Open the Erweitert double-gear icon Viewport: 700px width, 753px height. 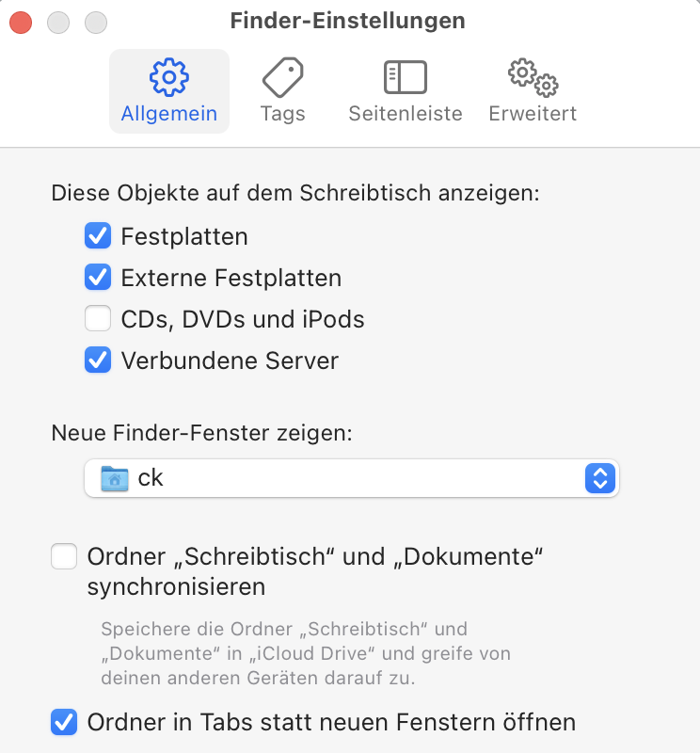[533, 77]
